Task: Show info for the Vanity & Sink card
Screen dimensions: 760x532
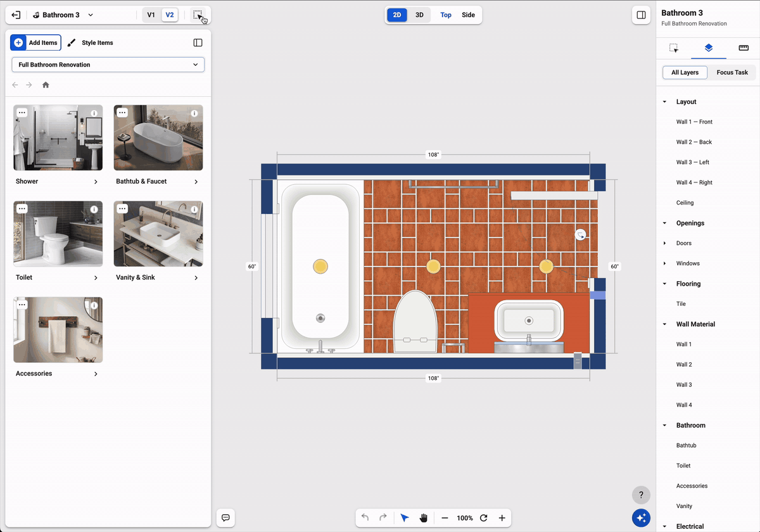Action: [x=194, y=210]
